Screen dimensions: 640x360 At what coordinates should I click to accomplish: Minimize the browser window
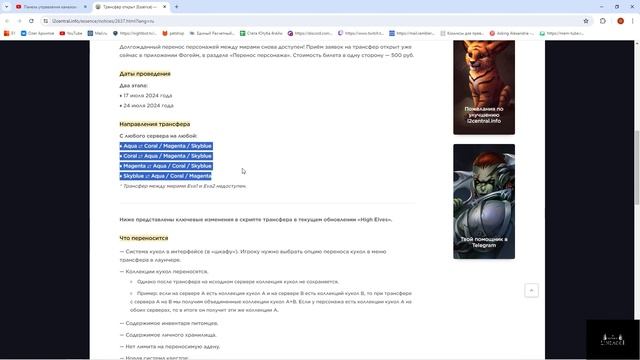(602, 7)
